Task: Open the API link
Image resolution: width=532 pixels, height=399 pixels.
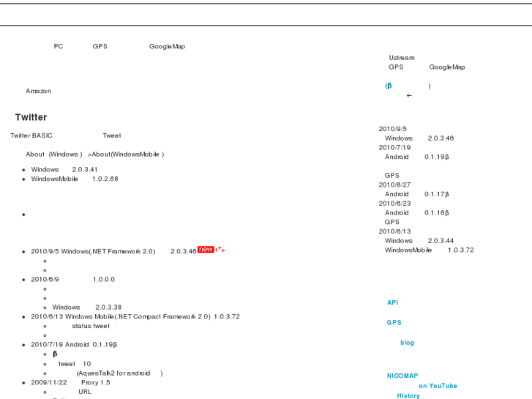Action: (x=392, y=302)
